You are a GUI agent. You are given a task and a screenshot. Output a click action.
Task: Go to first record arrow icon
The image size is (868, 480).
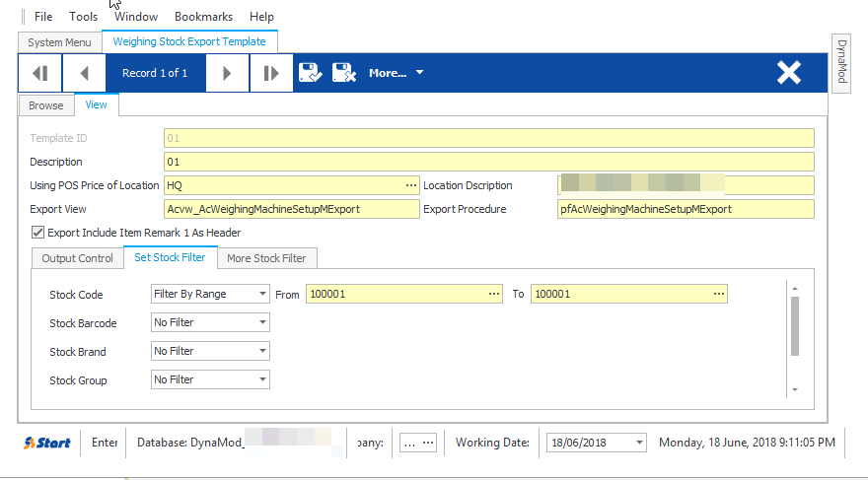[x=39, y=73]
